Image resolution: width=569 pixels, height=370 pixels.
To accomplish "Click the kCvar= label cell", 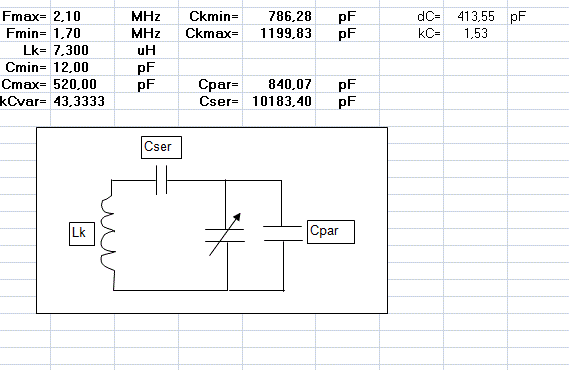I will (x=25, y=101).
